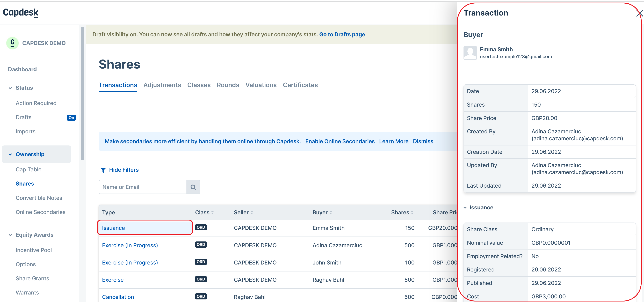Click the Capdesk Demo company avatar
Viewport: 644px width, 302px height.
coord(12,43)
